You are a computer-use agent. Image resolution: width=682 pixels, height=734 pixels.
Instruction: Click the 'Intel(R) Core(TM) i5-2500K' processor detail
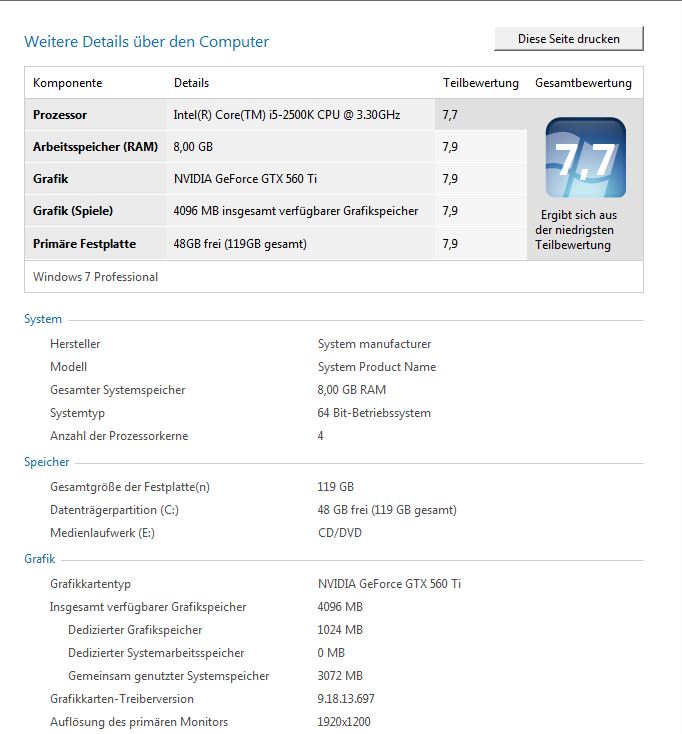point(286,115)
